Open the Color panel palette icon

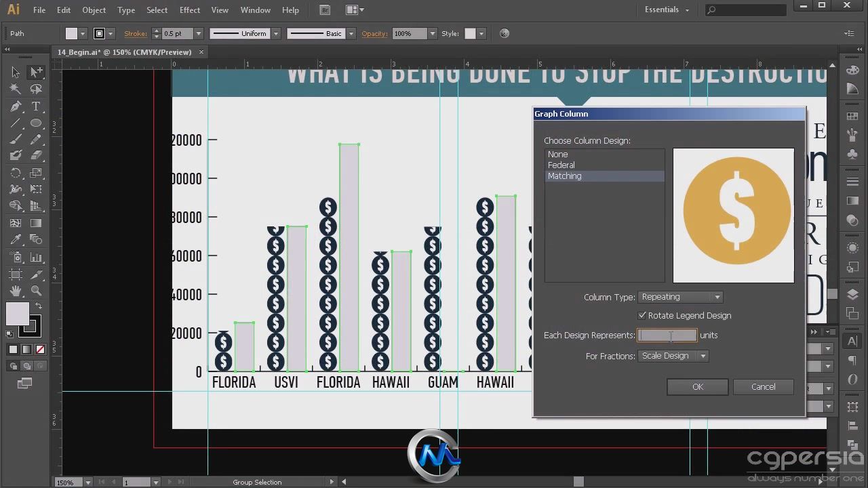click(x=853, y=70)
